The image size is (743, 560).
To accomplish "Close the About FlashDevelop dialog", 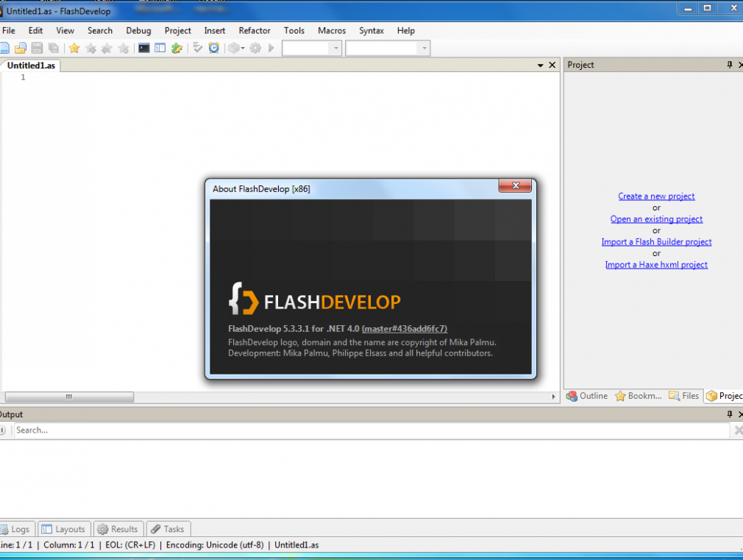I will pos(515,185).
